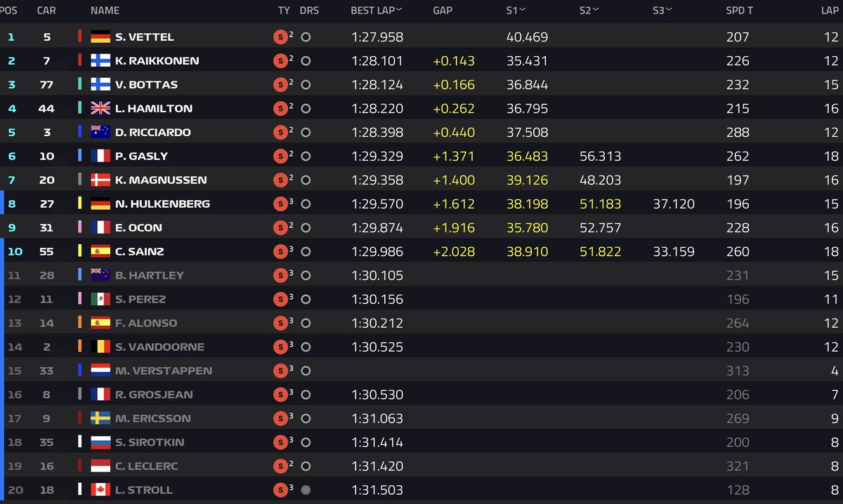Open the BEST LAP column sort dropdown
The width and height of the screenshot is (843, 504).
(x=399, y=10)
